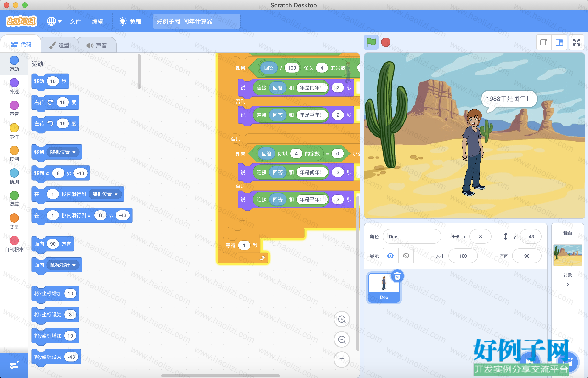The width and height of the screenshot is (588, 378).
Task: Edit the sprite y position field
Action: point(530,236)
